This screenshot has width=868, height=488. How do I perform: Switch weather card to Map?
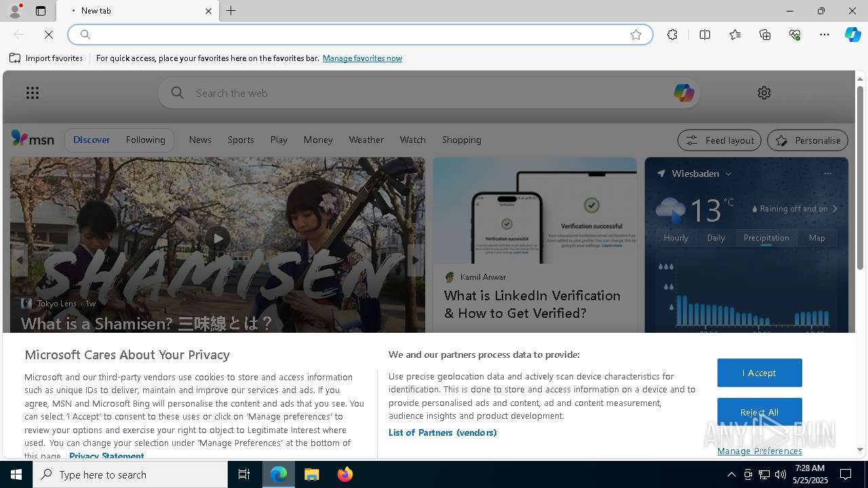817,238
